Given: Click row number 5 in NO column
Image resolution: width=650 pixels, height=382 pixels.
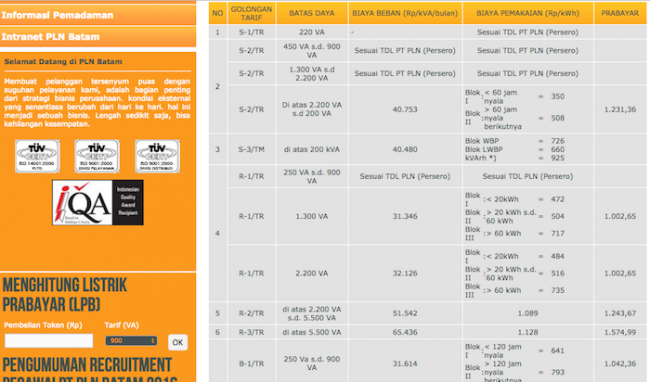Looking at the screenshot, I should click(218, 314).
